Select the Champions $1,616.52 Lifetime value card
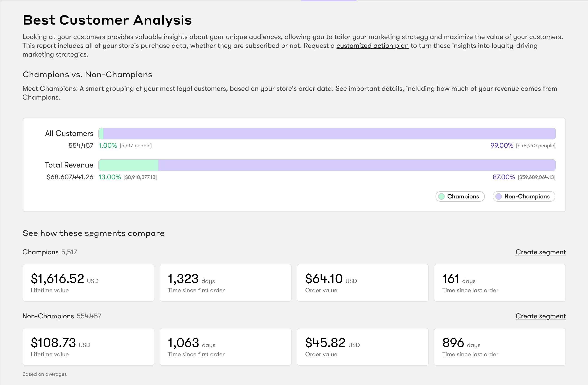588x385 pixels. point(88,283)
